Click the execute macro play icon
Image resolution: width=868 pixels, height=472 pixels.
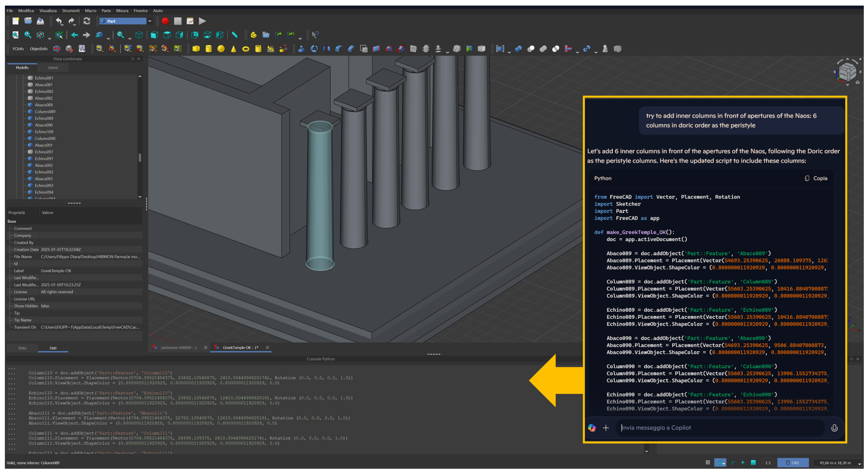pyautogui.click(x=202, y=21)
